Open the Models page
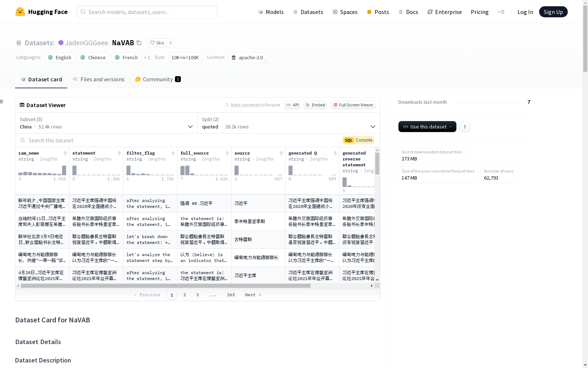Image resolution: width=588 pixels, height=368 pixels. (x=271, y=12)
